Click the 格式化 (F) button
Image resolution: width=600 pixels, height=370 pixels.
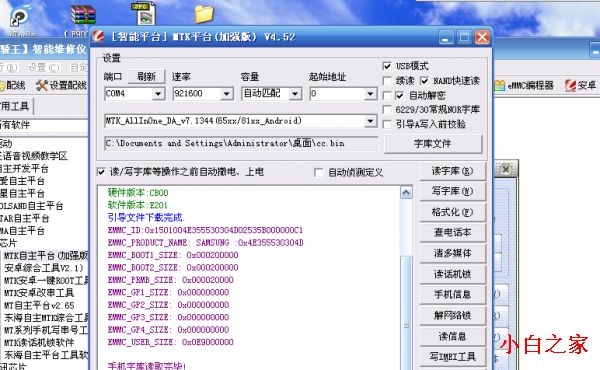click(x=452, y=212)
